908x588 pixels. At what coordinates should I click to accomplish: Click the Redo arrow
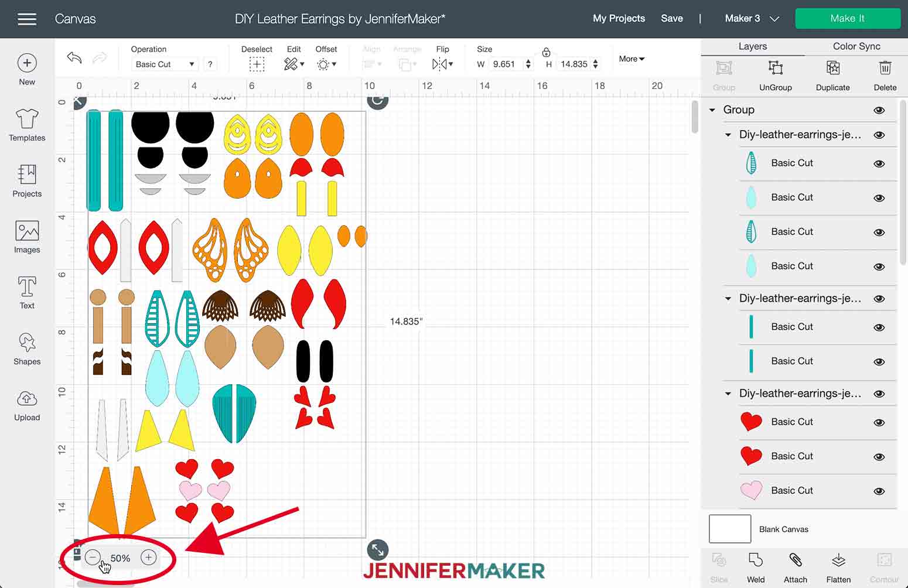click(100, 57)
